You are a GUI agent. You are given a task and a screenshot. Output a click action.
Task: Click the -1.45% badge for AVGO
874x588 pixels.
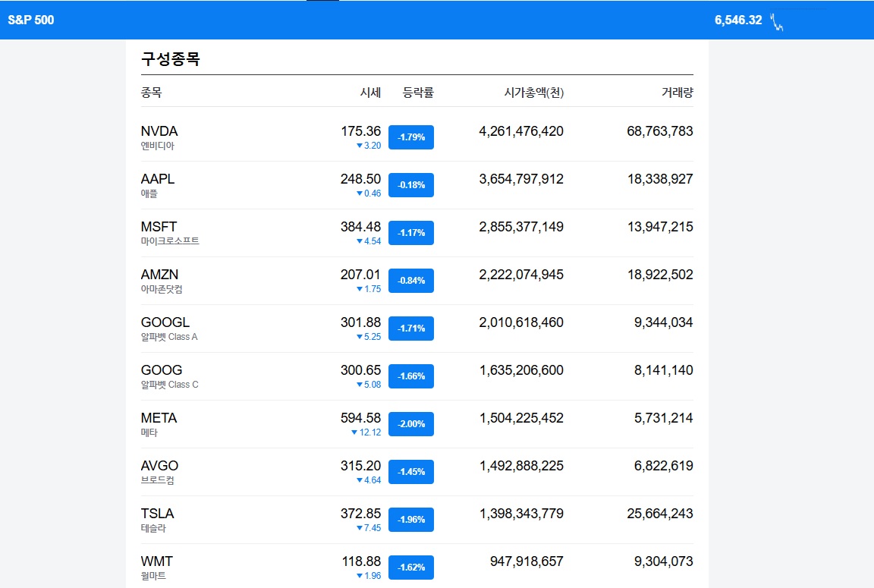pos(411,472)
